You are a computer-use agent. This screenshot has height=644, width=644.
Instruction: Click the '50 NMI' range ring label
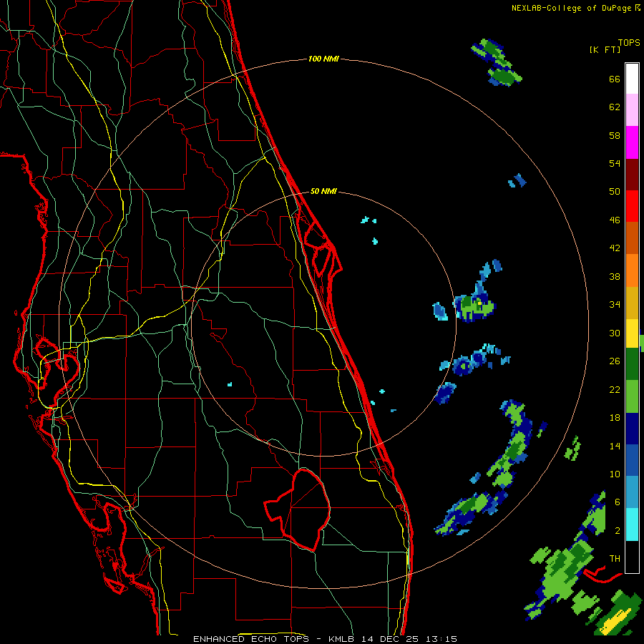323,191
